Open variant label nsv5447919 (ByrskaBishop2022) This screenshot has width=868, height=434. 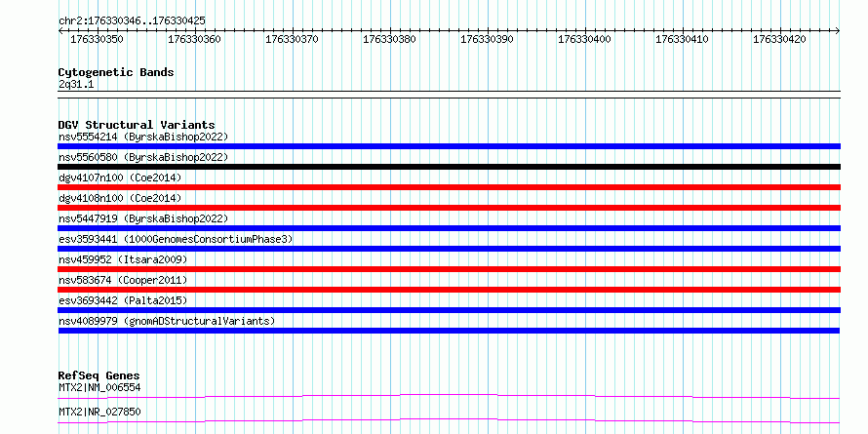point(142,218)
